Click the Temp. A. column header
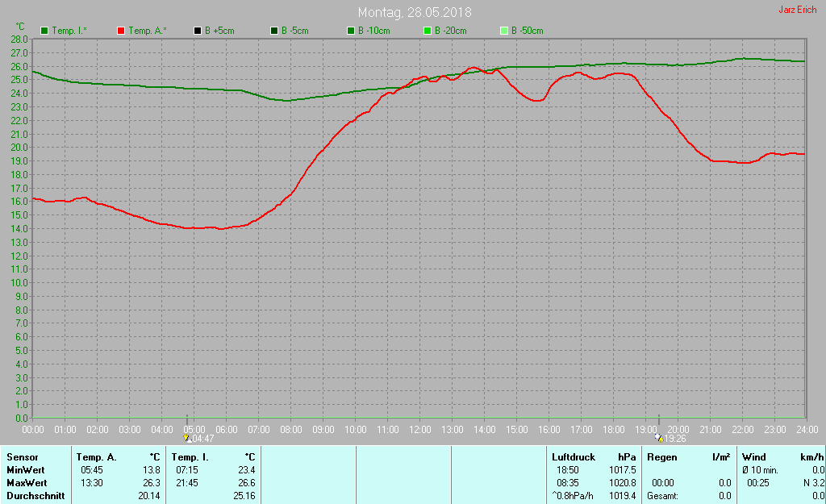This screenshot has height=504, width=826. point(97,457)
